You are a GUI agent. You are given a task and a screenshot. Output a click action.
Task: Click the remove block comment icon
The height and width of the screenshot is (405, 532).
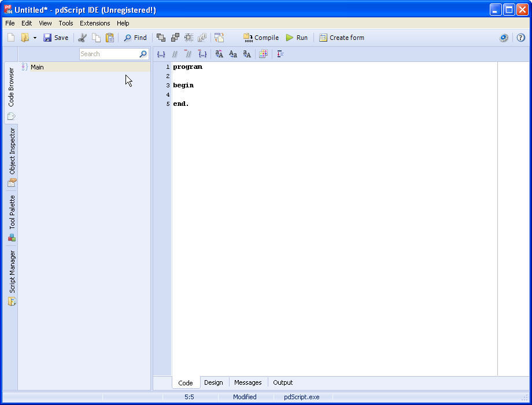point(202,54)
